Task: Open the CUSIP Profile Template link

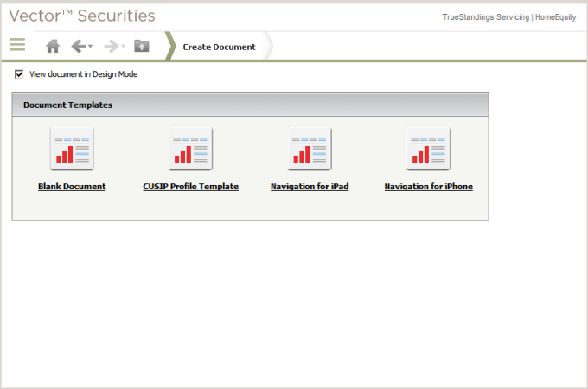Action: [x=190, y=187]
